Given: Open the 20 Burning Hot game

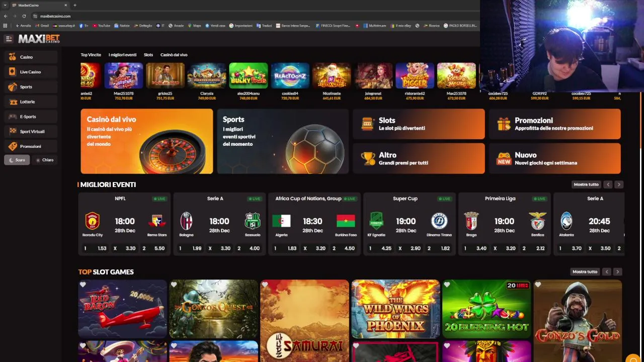Looking at the screenshot, I should [x=487, y=309].
